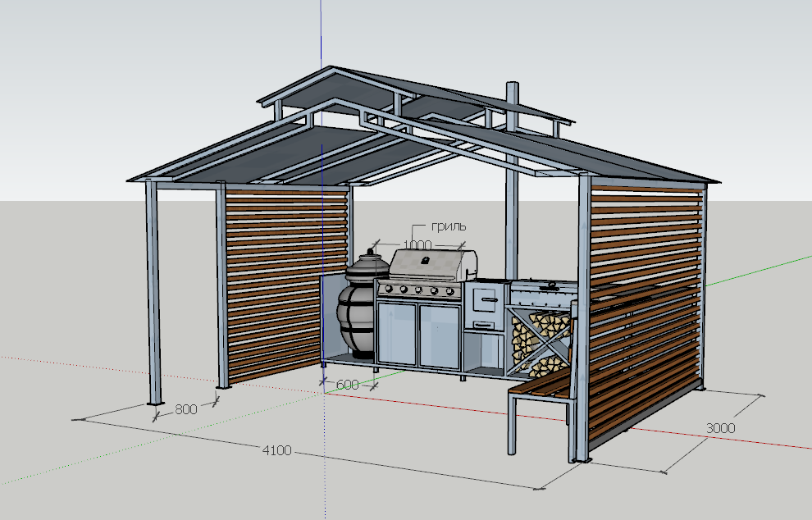Select the 600 dimension text
Viewport: 812px width, 520px height.
(x=348, y=384)
